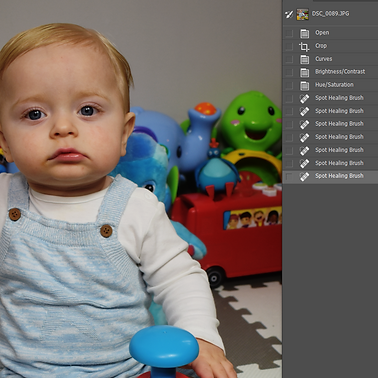Set history brush source box for Crop state

coord(289,46)
